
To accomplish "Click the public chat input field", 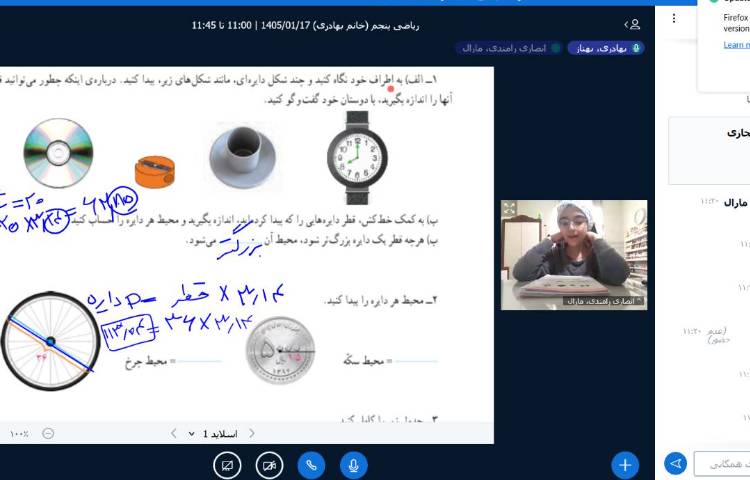I will pyautogui.click(x=722, y=463).
